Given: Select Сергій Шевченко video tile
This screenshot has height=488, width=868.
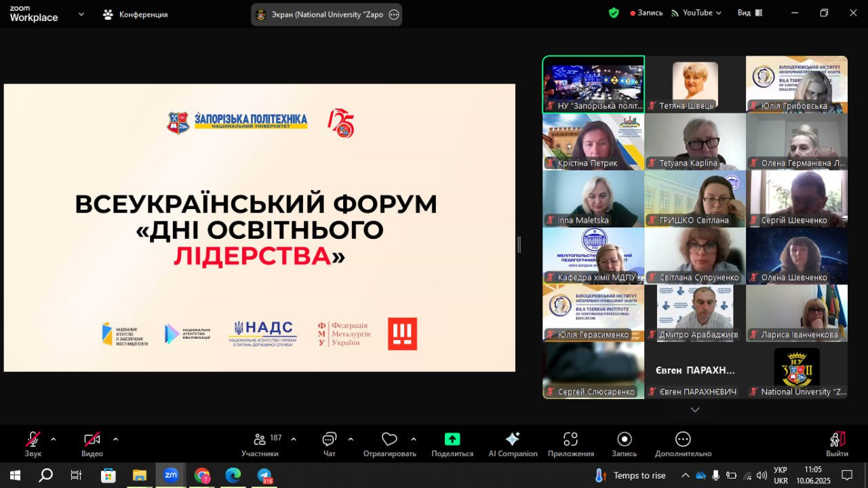Looking at the screenshot, I should click(x=797, y=198).
